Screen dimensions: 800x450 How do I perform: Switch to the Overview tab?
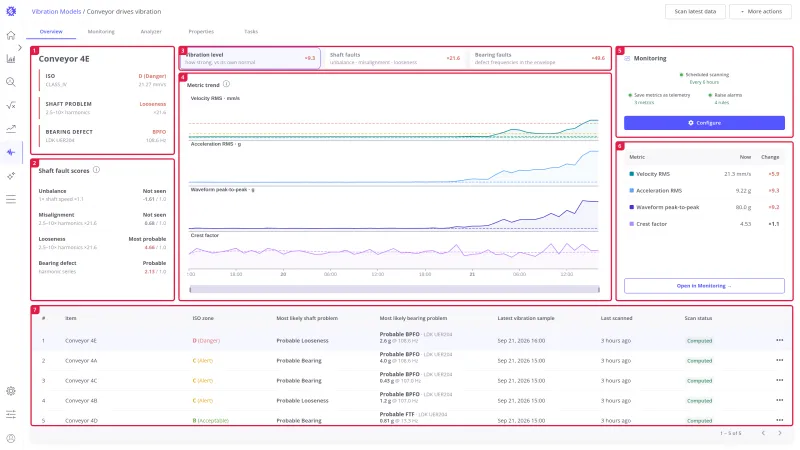pos(51,32)
